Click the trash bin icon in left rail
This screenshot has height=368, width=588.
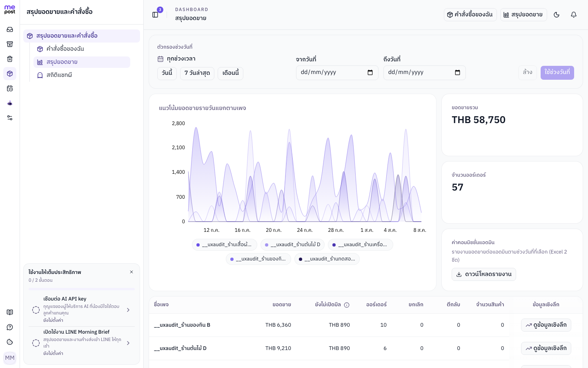tap(10, 59)
